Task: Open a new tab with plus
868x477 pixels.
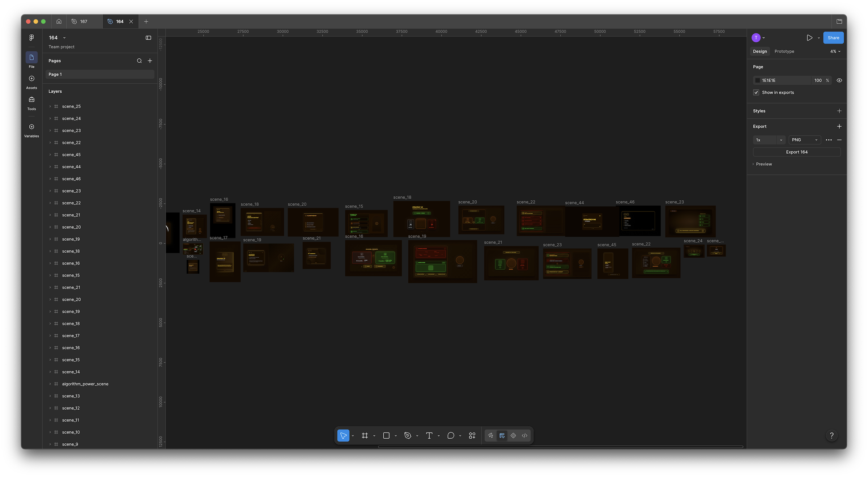Action: click(146, 21)
